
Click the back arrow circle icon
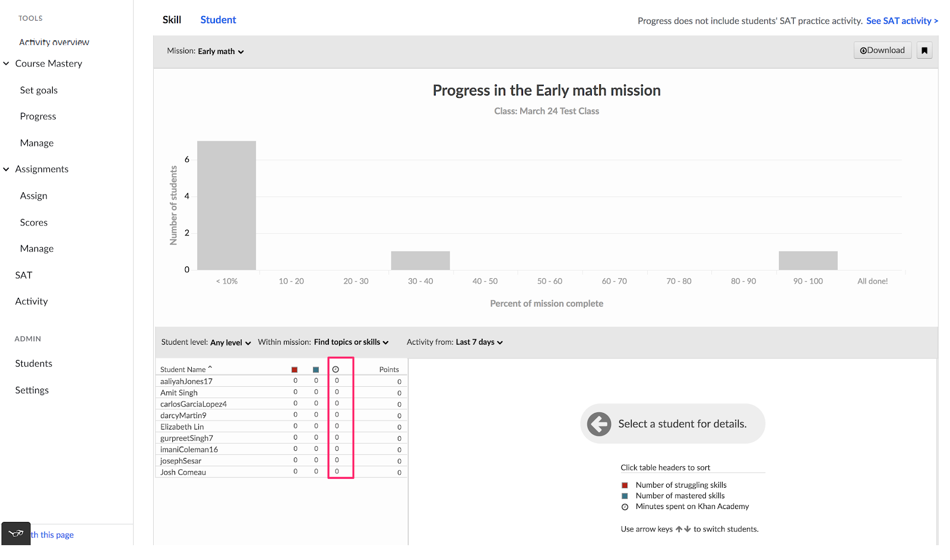pos(599,424)
